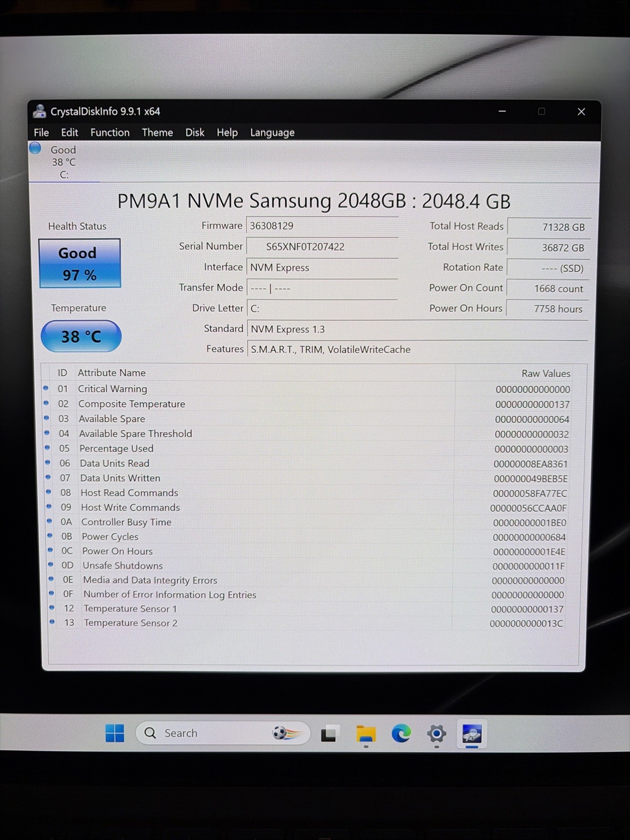Click the CrystalDiskInfo taskbar icon
Image resolution: width=630 pixels, height=840 pixels.
472,733
